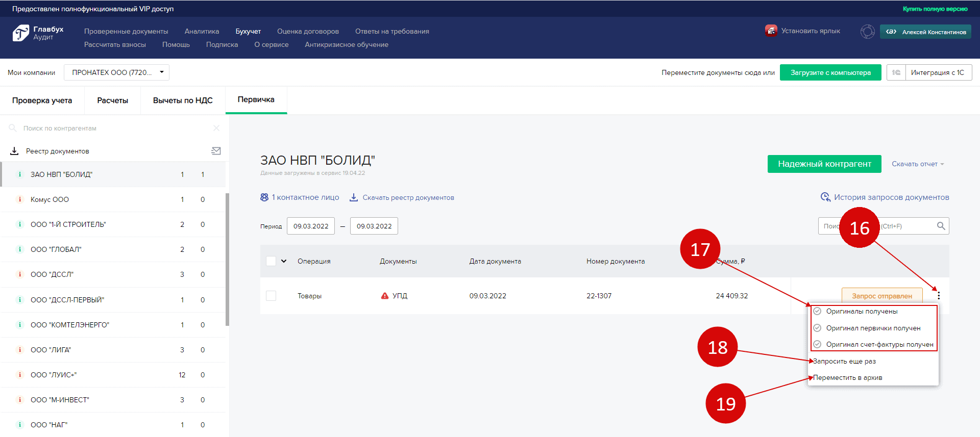Click the search magnifier icon in the document search

coord(941,226)
